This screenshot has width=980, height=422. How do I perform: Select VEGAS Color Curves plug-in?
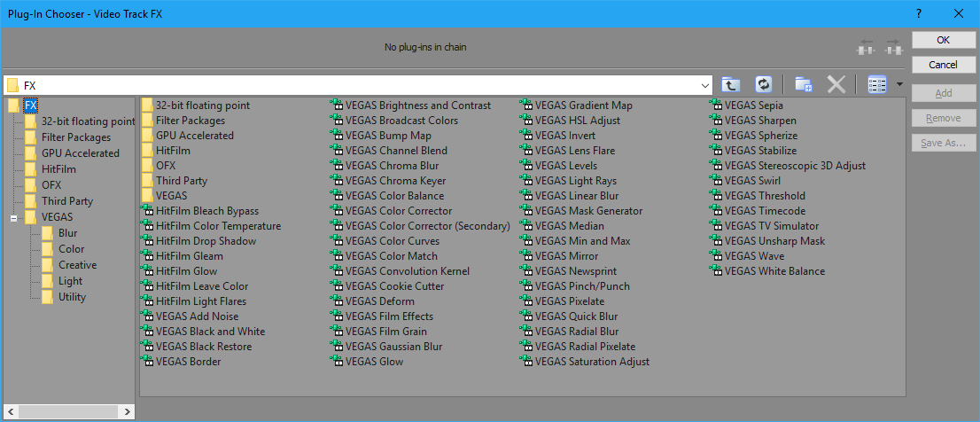click(385, 240)
